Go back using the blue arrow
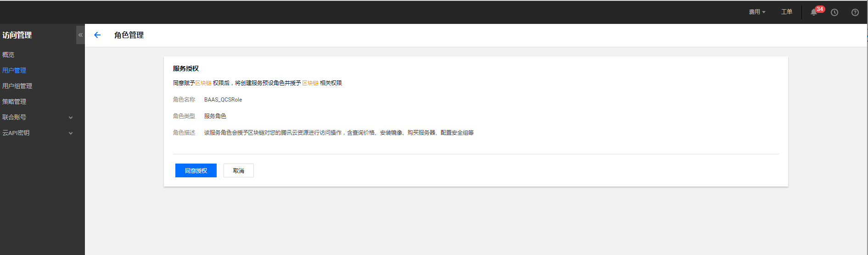Screen dimensions: 868x255 pos(97,35)
